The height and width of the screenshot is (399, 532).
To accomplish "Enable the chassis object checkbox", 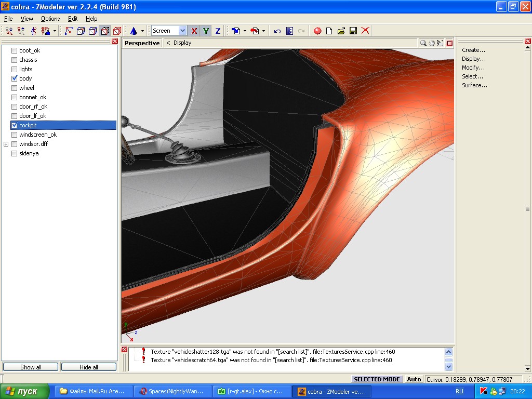I will point(15,60).
